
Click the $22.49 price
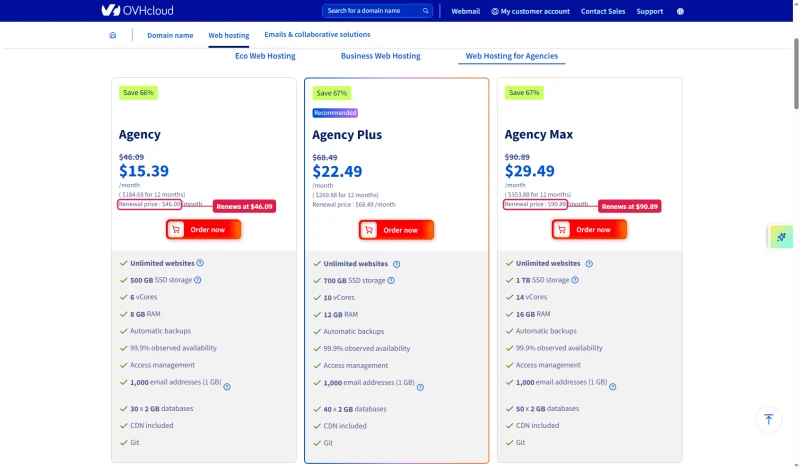337,171
